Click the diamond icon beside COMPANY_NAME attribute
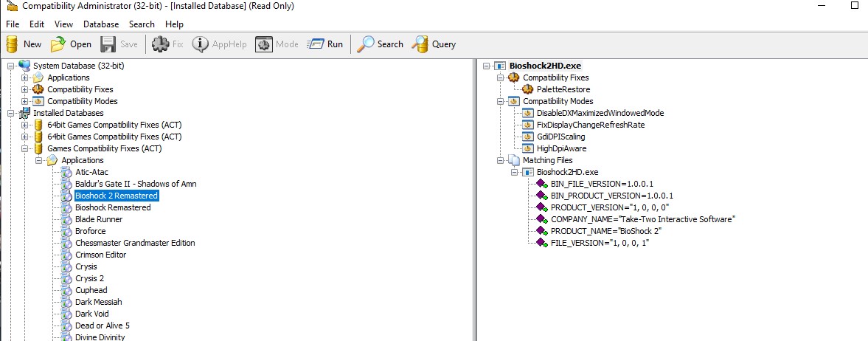Viewport: 868px width, 341px height. pyautogui.click(x=542, y=219)
